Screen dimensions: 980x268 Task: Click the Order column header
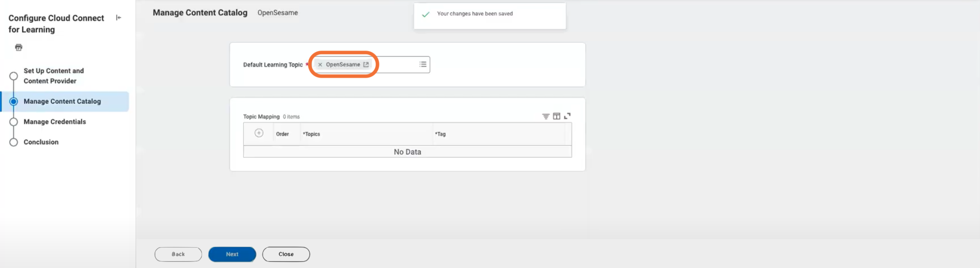pos(282,134)
